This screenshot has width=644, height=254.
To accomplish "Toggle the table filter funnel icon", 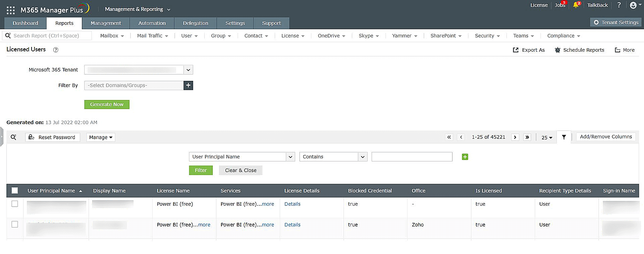I will (564, 137).
